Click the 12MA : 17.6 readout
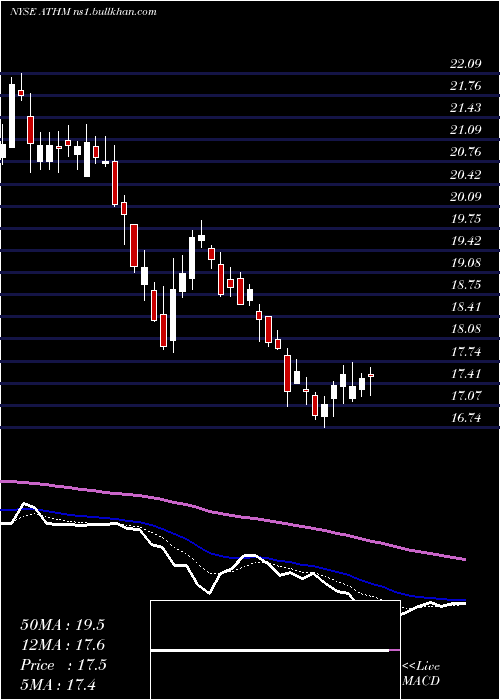The image size is (500, 700). tap(62, 645)
